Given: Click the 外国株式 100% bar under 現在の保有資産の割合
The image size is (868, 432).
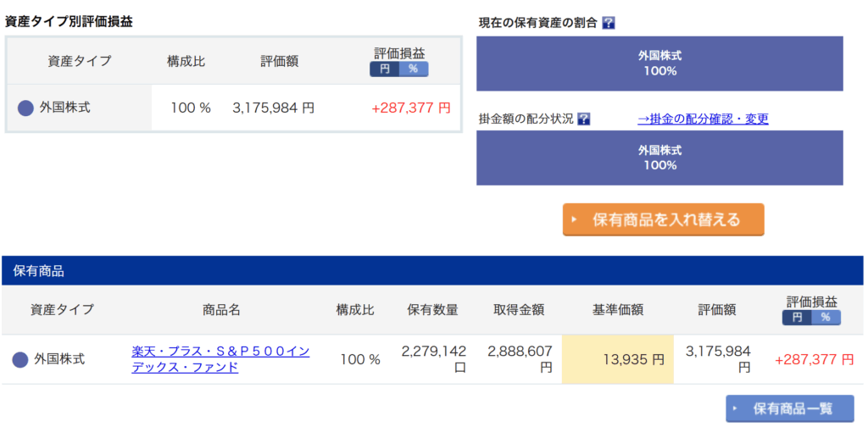Looking at the screenshot, I should click(x=659, y=64).
